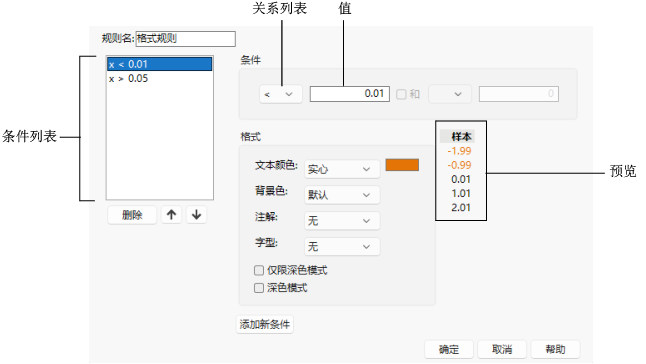Image resolution: width=646 pixels, height=364 pixels.
Task: Click the preview value 1.01
Action: pyautogui.click(x=461, y=194)
